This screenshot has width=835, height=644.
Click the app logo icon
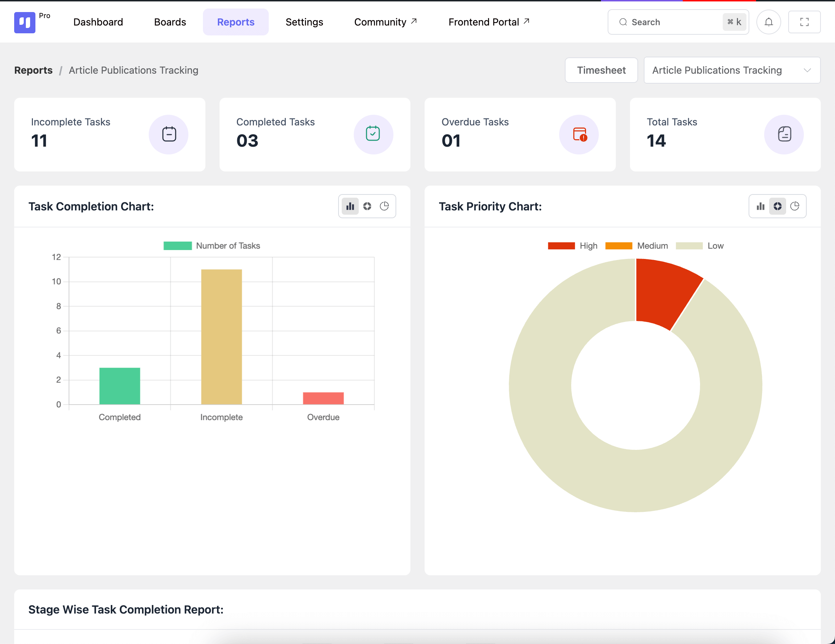point(25,22)
